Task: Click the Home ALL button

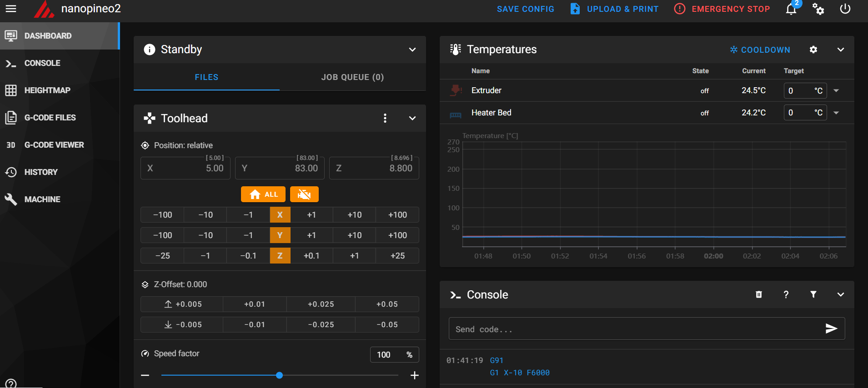Action: (x=263, y=194)
